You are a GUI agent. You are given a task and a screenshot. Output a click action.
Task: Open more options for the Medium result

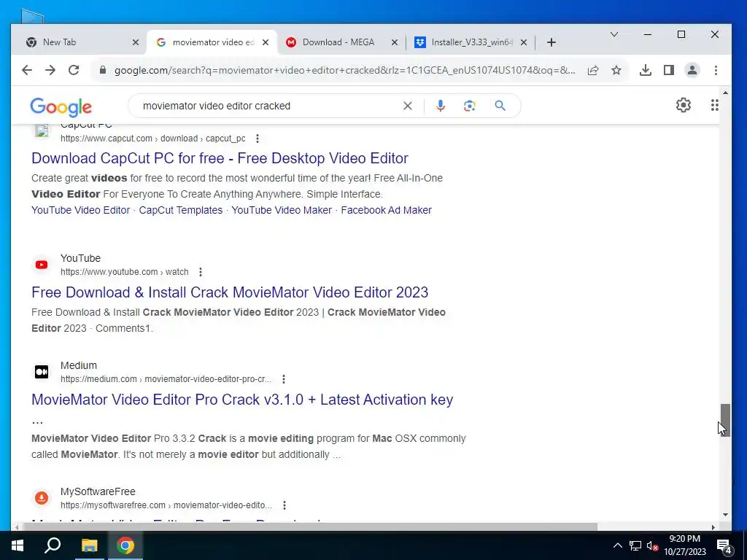coord(284,379)
